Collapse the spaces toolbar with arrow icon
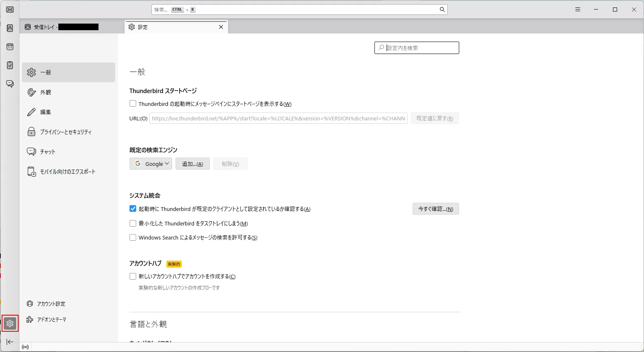 tap(10, 342)
